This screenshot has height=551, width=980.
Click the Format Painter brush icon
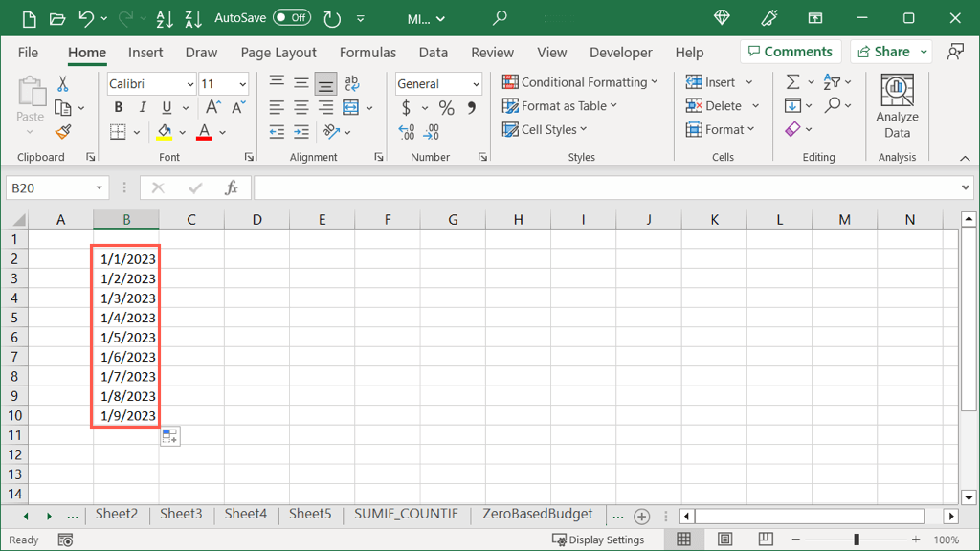tap(62, 131)
